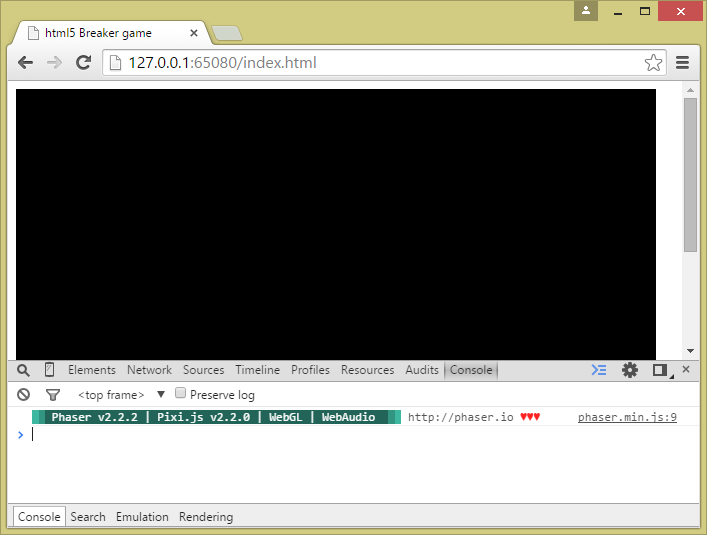Change DevTools dock side icon
The width and height of the screenshot is (707, 535).
coord(661,370)
